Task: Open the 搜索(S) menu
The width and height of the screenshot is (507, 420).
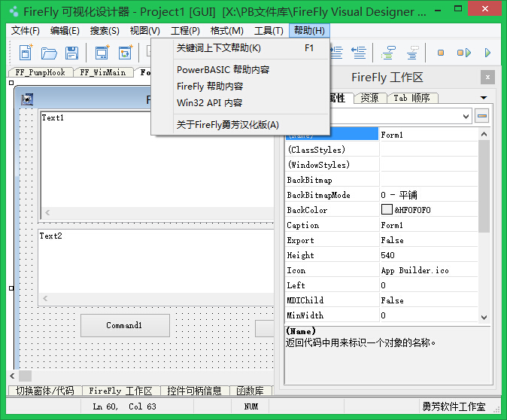Action: point(105,31)
